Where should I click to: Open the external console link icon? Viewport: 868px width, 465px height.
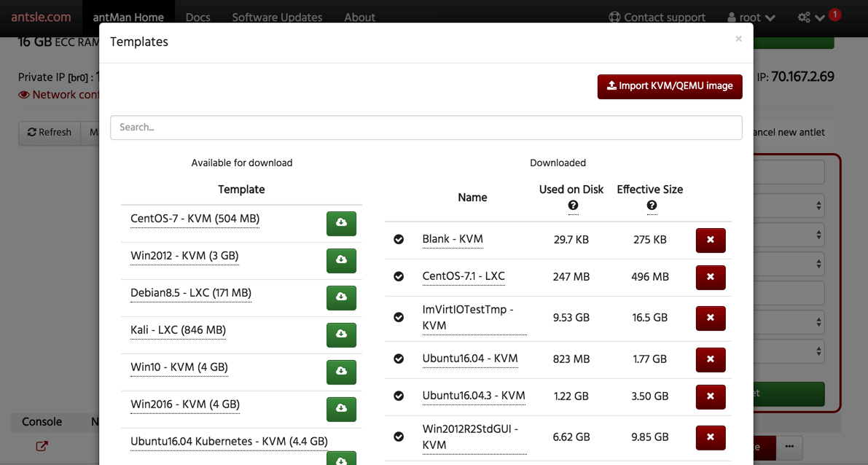tap(42, 445)
